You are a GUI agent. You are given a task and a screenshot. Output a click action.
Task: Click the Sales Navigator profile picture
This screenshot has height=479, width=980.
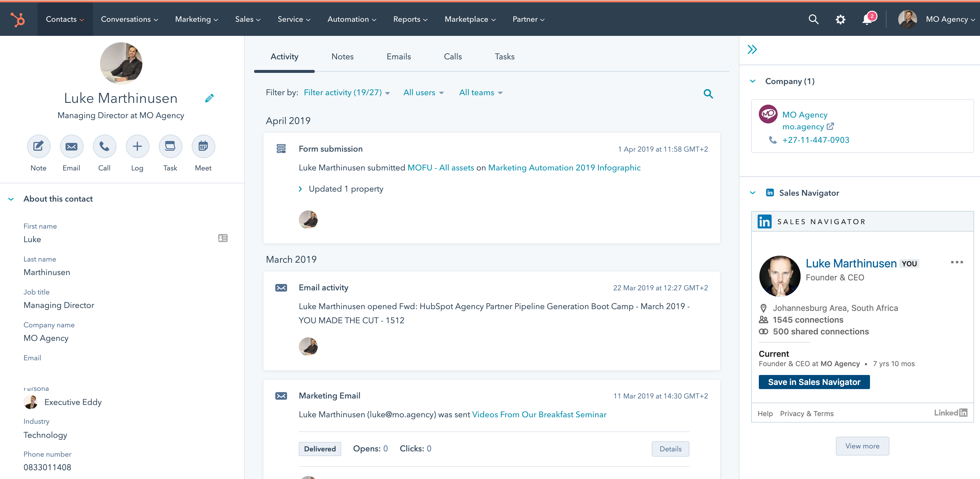(x=779, y=276)
